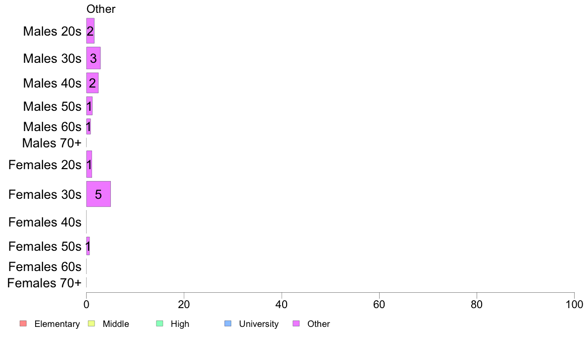Click the Females 50s bar
Image resolution: width=588 pixels, height=364 pixels.
pos(88,246)
